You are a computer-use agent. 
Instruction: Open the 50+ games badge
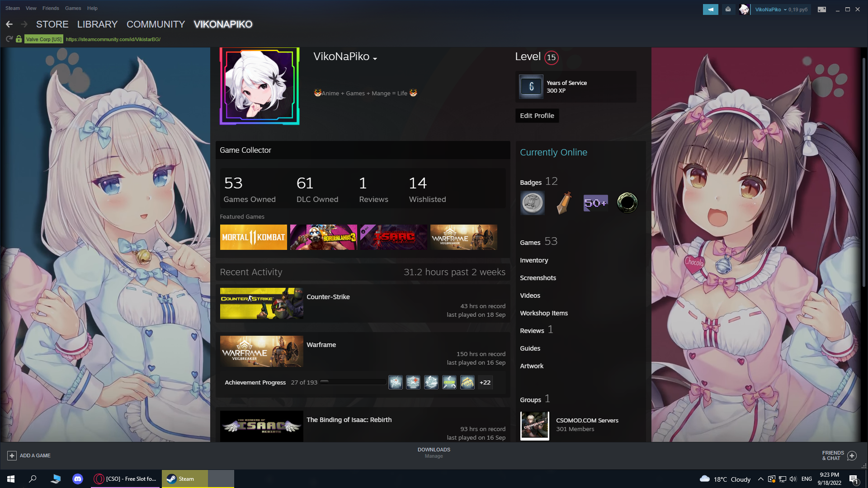click(595, 203)
